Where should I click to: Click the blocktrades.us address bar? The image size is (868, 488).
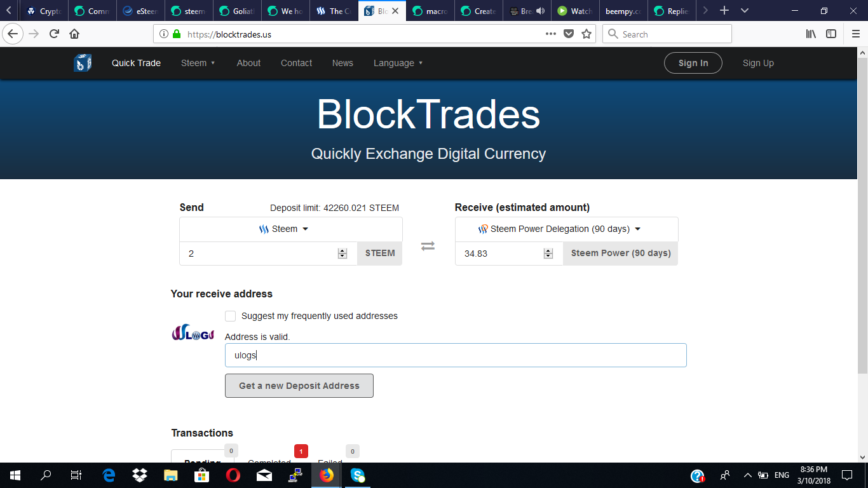point(375,34)
